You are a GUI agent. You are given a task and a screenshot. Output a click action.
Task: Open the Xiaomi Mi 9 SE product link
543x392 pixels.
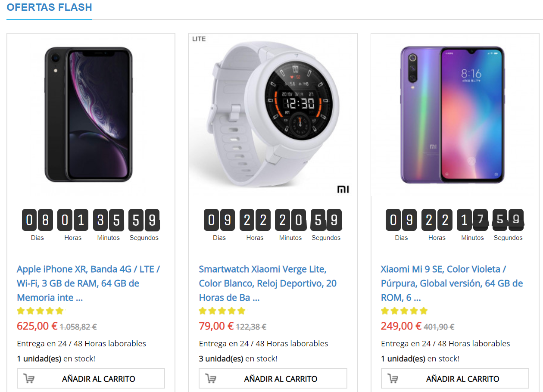pos(452,283)
